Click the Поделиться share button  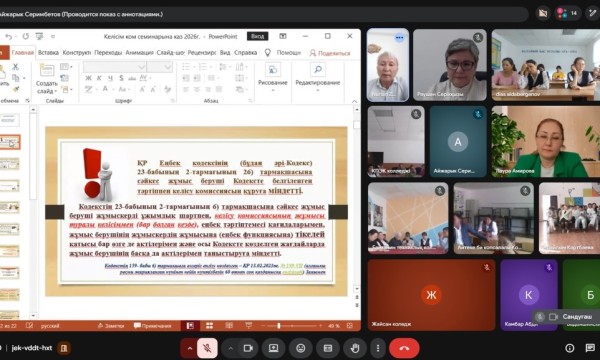[x=330, y=53]
